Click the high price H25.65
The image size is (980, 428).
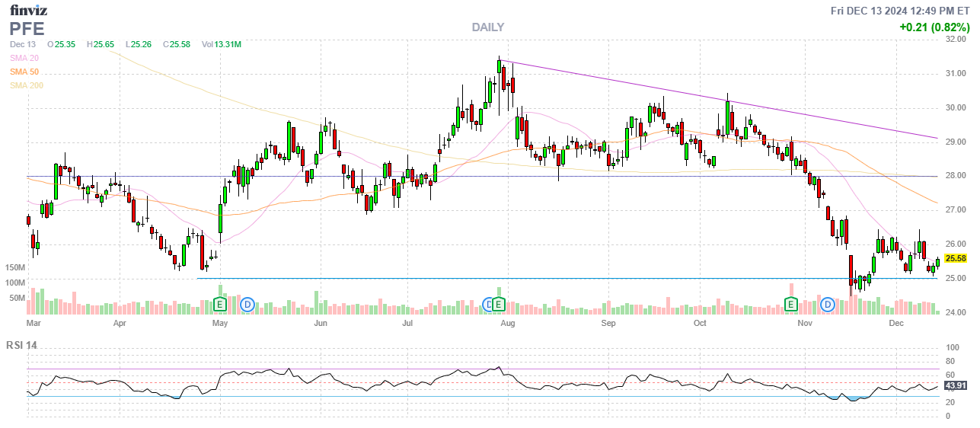click(x=101, y=44)
